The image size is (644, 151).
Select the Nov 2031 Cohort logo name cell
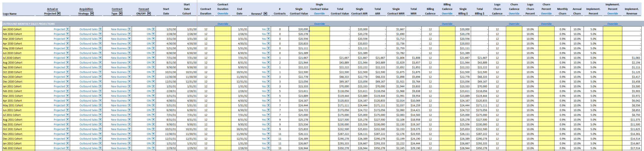(19, 134)
